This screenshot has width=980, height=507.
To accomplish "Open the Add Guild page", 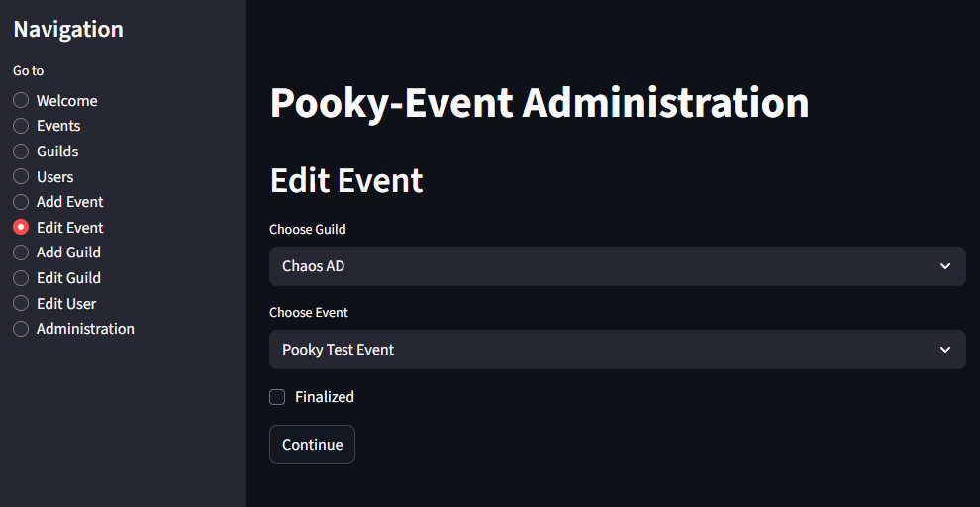I will click(x=21, y=253).
